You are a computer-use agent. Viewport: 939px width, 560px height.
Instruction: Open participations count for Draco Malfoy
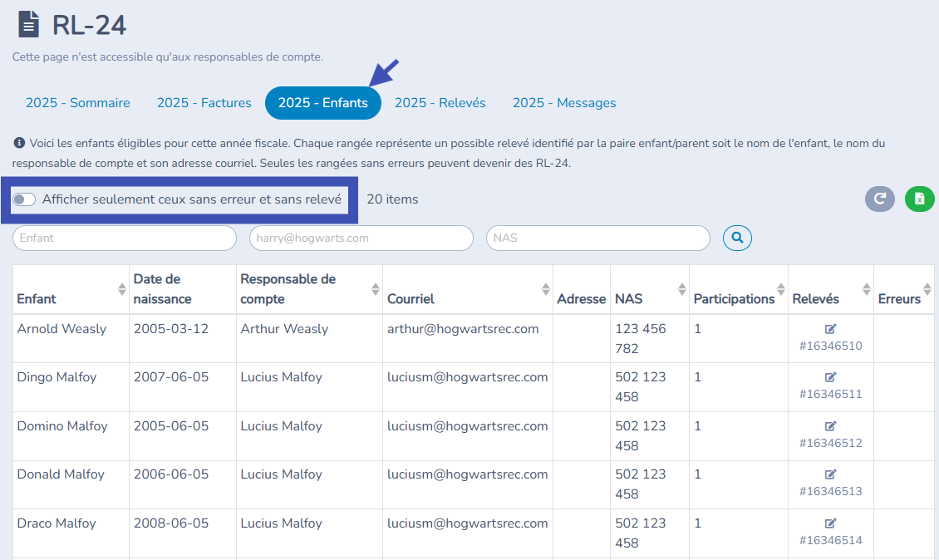click(698, 523)
